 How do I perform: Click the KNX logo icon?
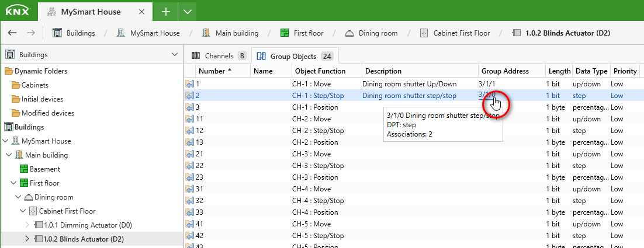(18, 12)
